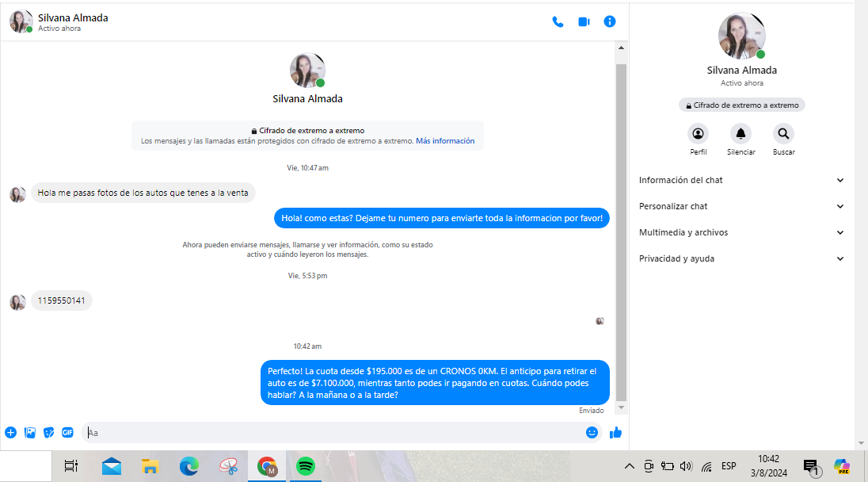Click the sender avatar beside 'Hola me pasas' message
The image size is (868, 482).
point(17,194)
